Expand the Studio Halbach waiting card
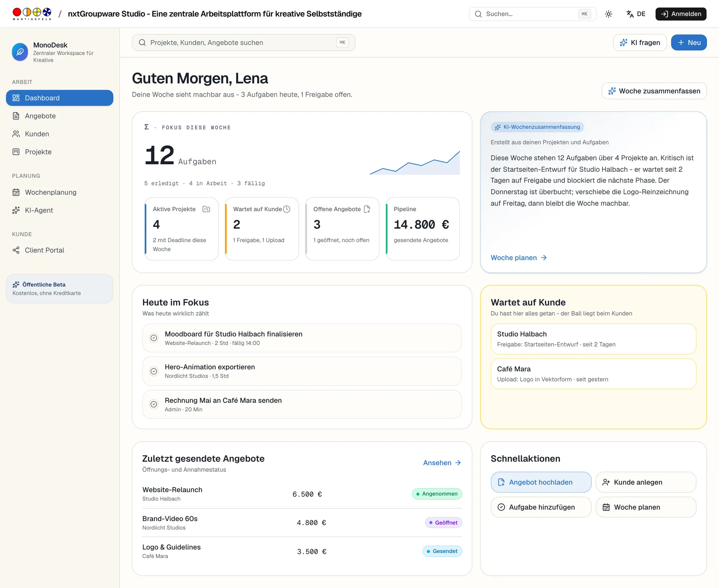This screenshot has width=719, height=588. pyautogui.click(x=593, y=339)
